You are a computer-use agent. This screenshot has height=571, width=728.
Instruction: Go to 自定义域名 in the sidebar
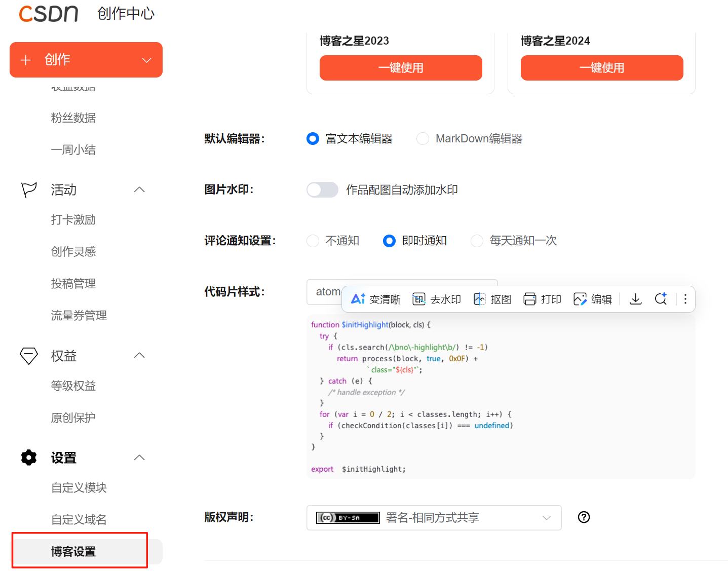79,519
